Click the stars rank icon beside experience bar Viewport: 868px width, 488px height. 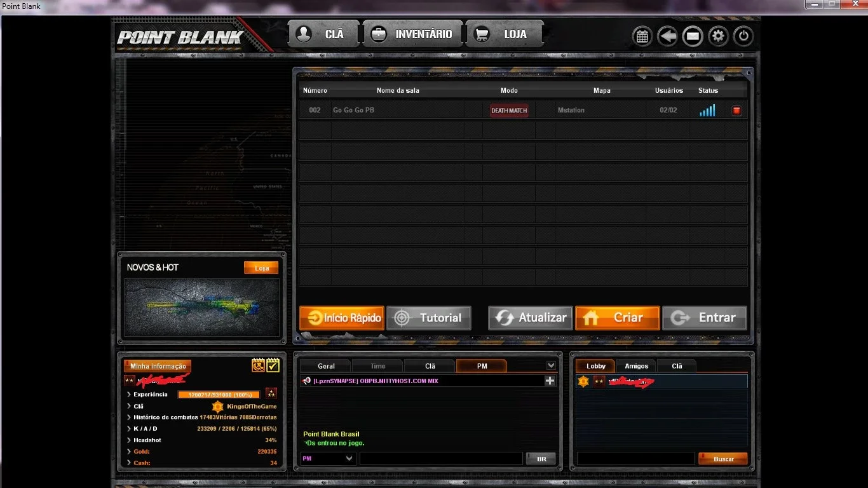click(x=271, y=394)
